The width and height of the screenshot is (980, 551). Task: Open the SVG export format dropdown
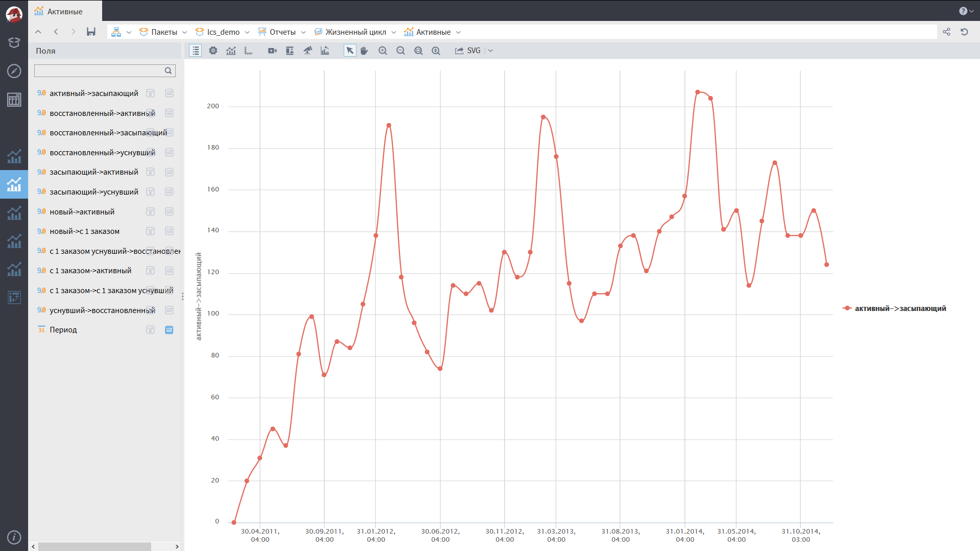pos(490,51)
